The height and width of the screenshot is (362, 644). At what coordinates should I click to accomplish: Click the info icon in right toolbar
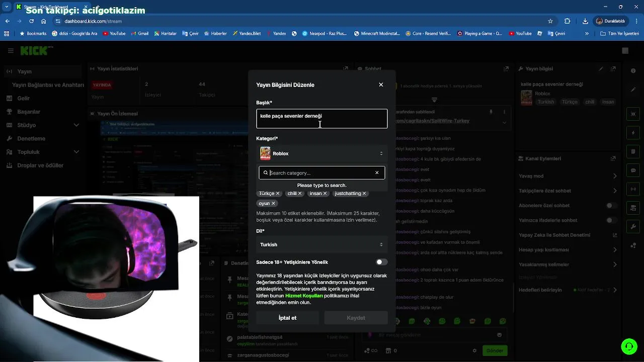tap(633, 70)
